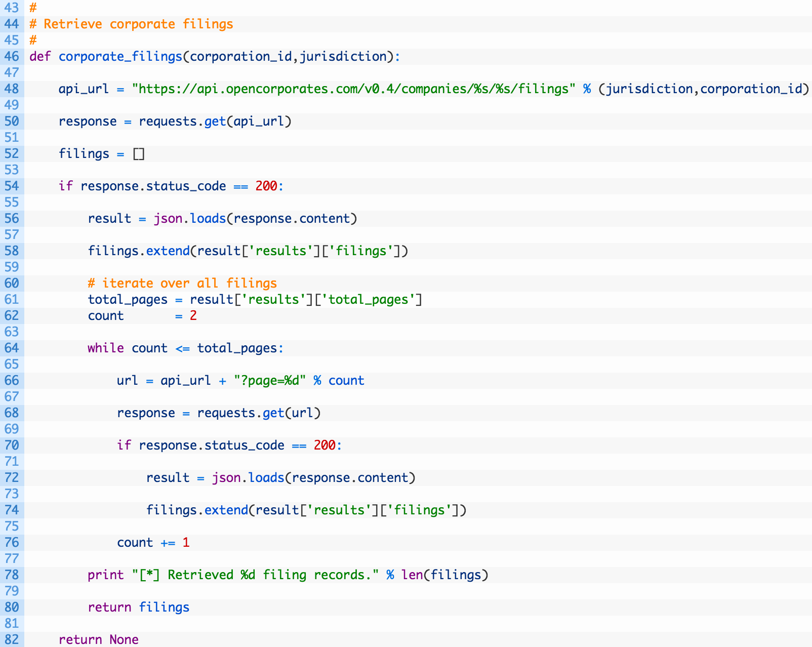
Task: Click 'len(filings)' on line 78
Action: tap(445, 575)
